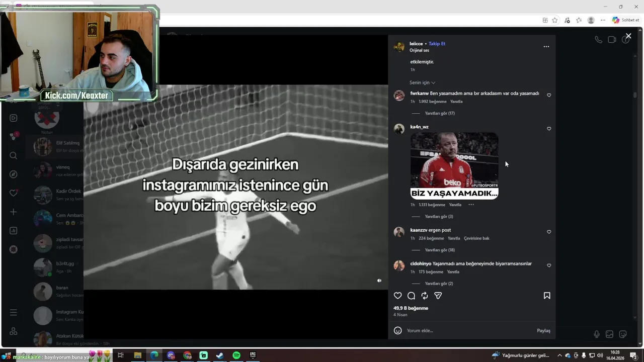Open more options on leiicce's post
The image size is (644, 362).
click(546, 47)
